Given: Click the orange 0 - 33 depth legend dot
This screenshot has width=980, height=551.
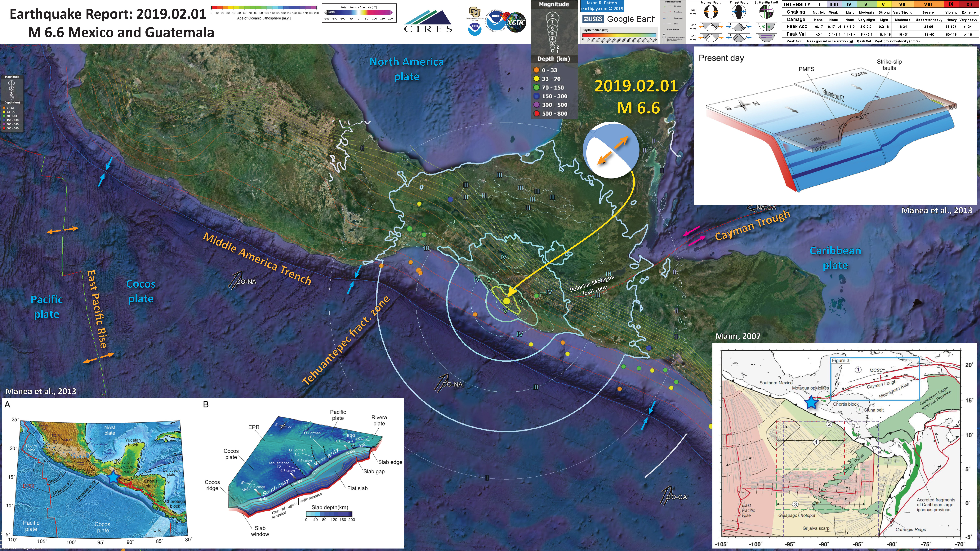Looking at the screenshot, I should click(x=536, y=70).
